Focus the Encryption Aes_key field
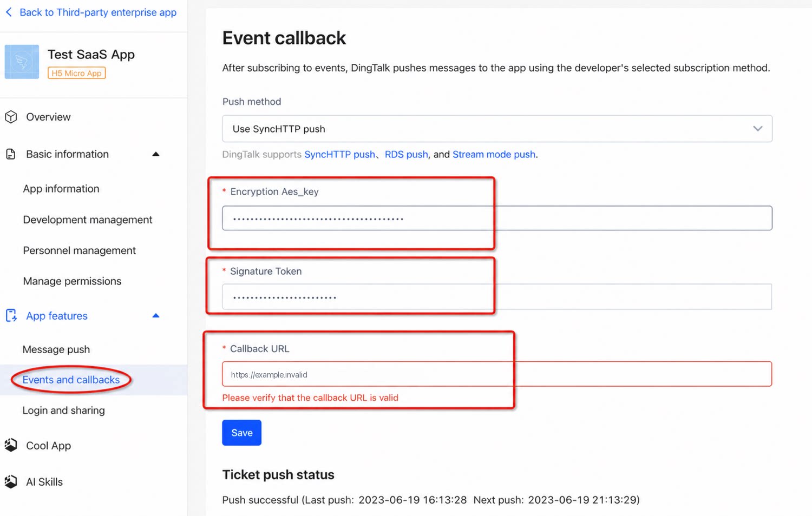Image resolution: width=812 pixels, height=516 pixels. coord(497,218)
